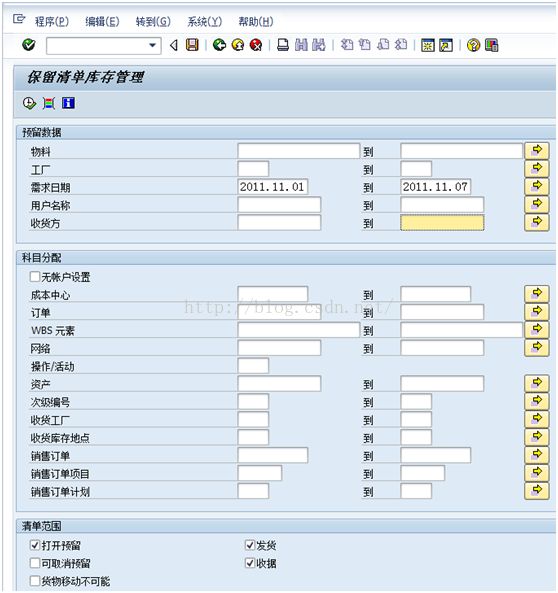Screen dimensions: 558x593
Task: Click the 物料 from-value input field
Action: tap(298, 151)
